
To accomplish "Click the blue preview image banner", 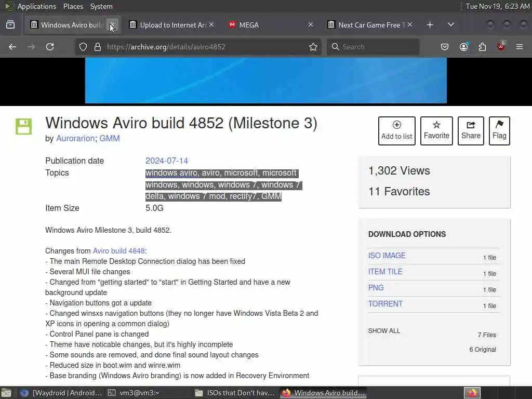I will (265, 80).
